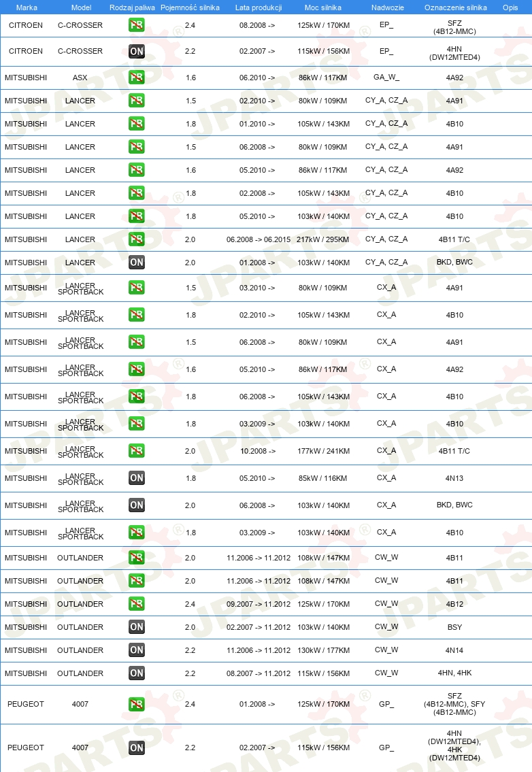Select the 4N14 engine code cell
This screenshot has width=532, height=772.
454,650
